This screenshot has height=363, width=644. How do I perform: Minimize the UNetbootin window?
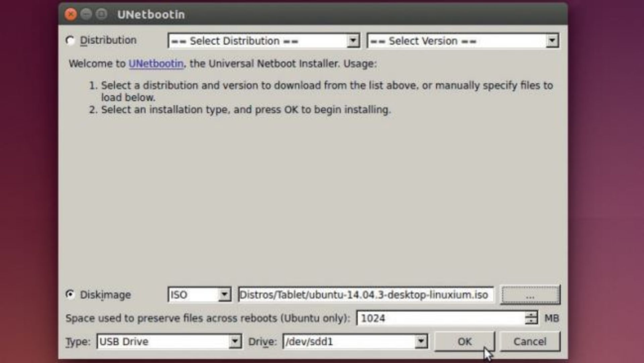click(x=86, y=14)
